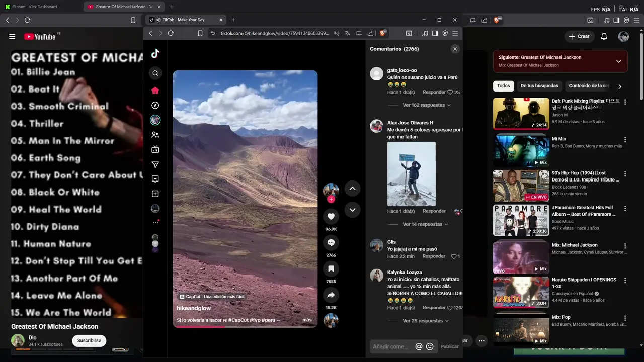This screenshot has width=644, height=362.
Task: Go to next TikTok video
Action: [352, 210]
